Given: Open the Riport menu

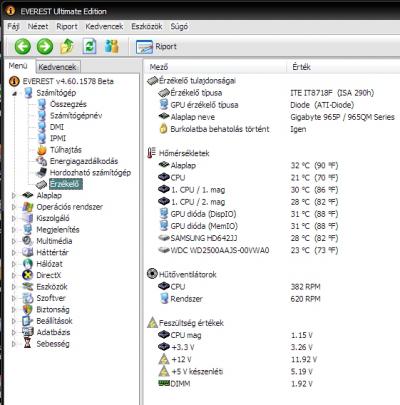Looking at the screenshot, I should click(67, 26).
